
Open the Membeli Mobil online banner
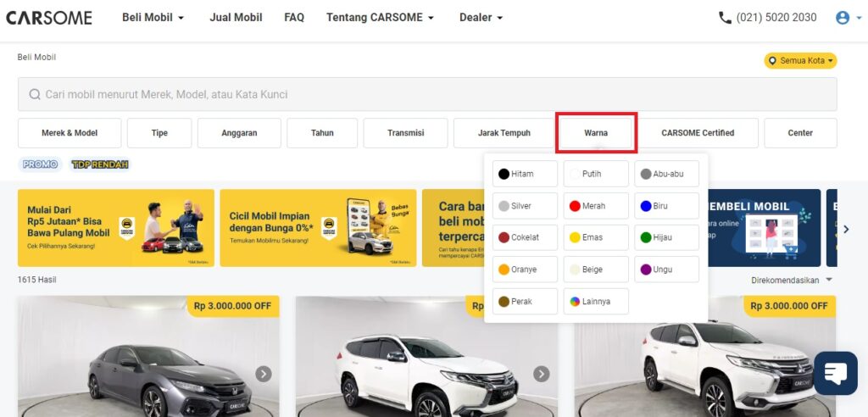(x=765, y=228)
